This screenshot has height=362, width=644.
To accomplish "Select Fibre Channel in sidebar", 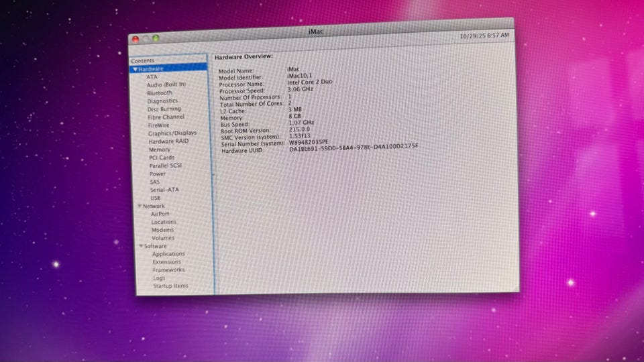I will tap(166, 117).
